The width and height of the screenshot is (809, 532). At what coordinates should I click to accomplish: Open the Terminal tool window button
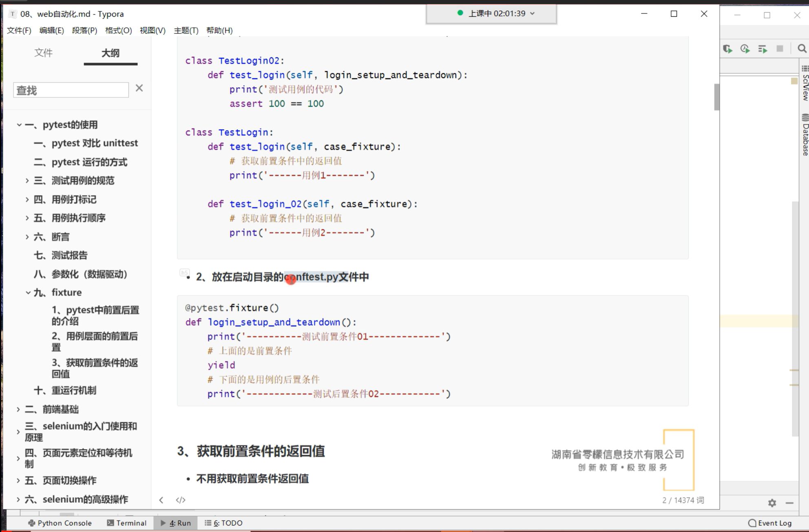click(126, 523)
